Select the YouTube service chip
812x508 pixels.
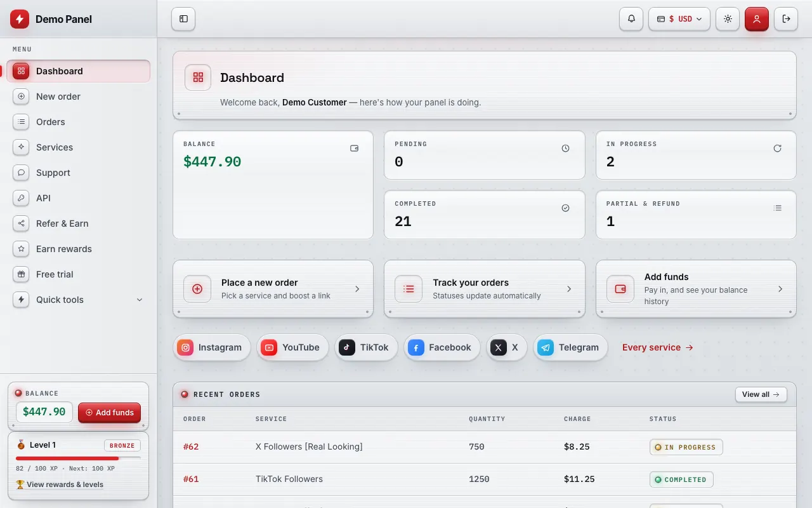pyautogui.click(x=292, y=347)
